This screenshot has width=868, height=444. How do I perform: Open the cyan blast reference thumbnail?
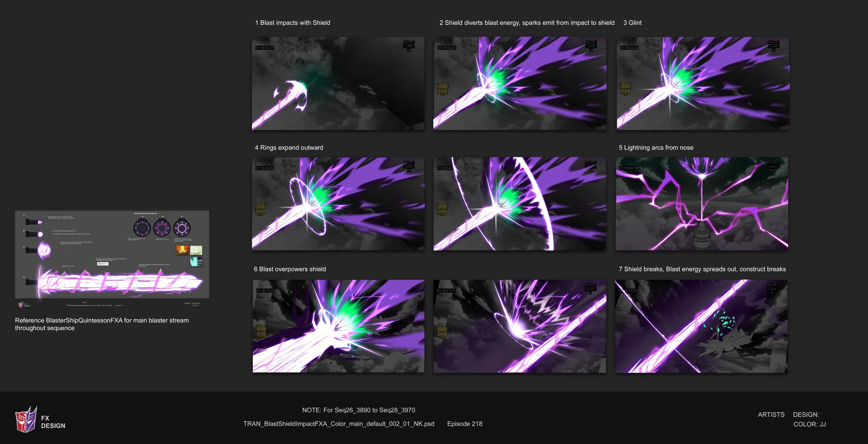click(x=196, y=262)
